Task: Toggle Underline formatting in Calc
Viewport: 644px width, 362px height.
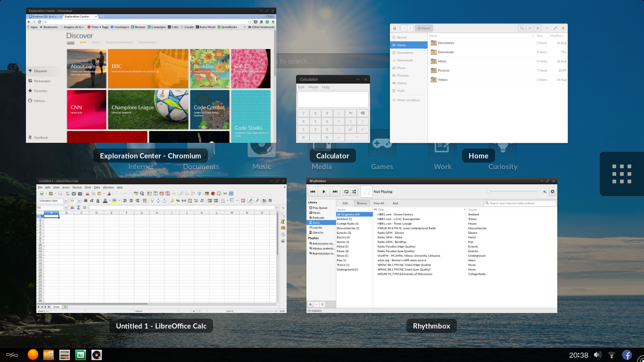Action: pyautogui.click(x=98, y=200)
